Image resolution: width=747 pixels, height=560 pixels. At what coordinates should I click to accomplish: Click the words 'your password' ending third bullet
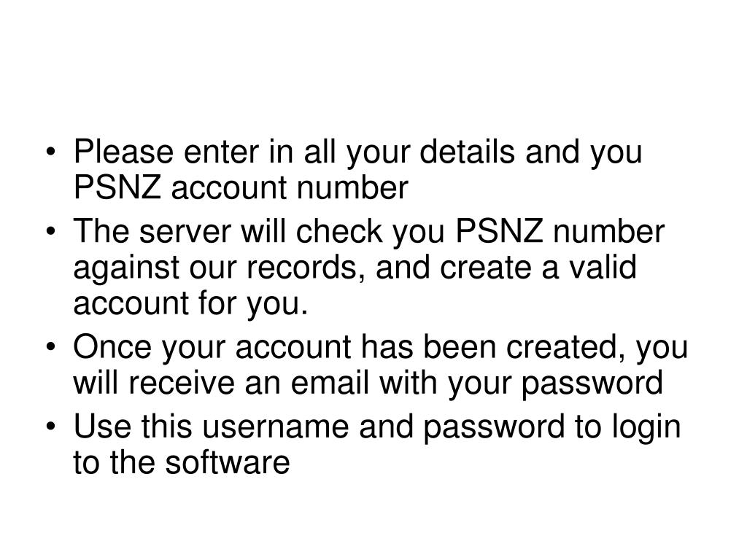[x=555, y=384]
